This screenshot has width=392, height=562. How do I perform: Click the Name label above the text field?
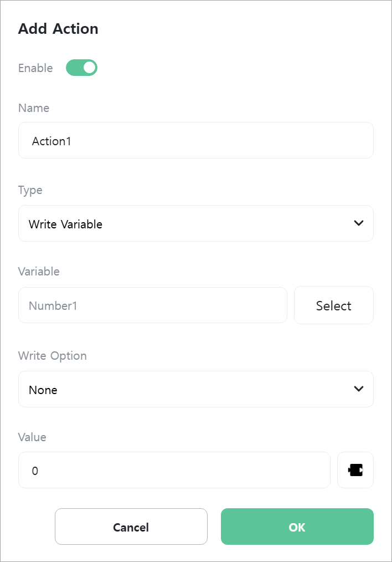click(x=34, y=108)
